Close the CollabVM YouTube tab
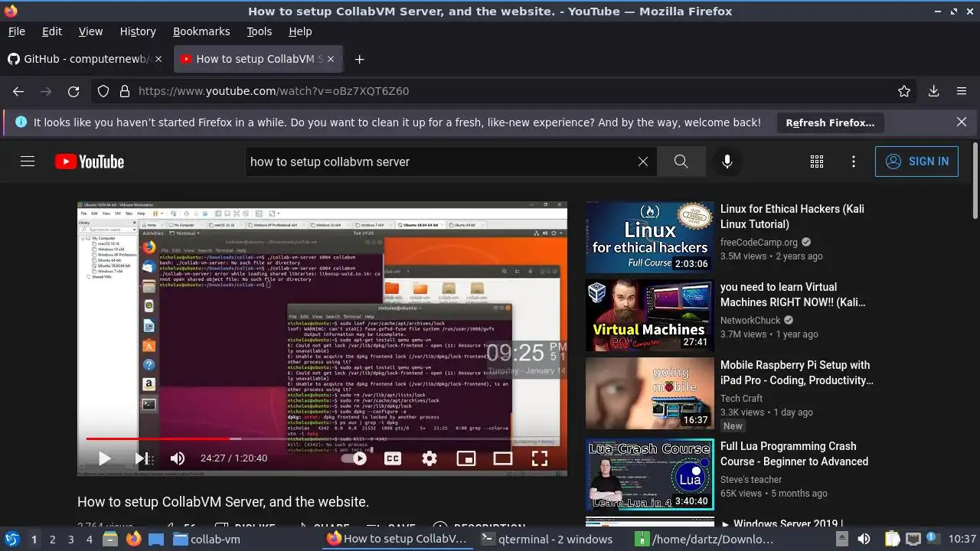The width and height of the screenshot is (980, 551). click(331, 59)
